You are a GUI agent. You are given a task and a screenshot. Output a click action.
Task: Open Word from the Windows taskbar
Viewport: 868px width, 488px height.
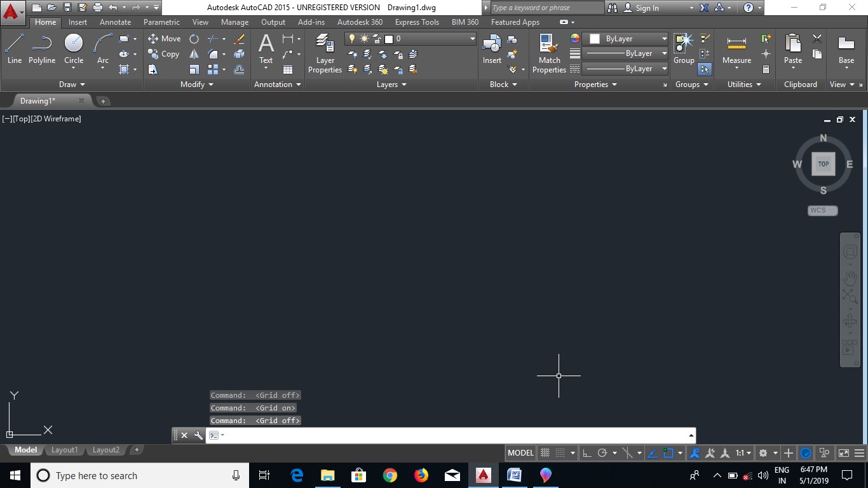[x=514, y=475]
